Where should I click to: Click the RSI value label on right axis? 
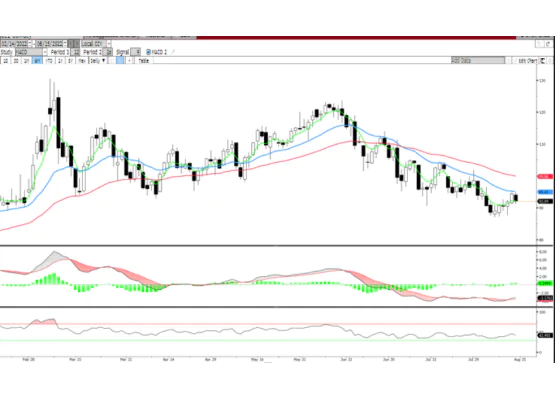coord(545,335)
